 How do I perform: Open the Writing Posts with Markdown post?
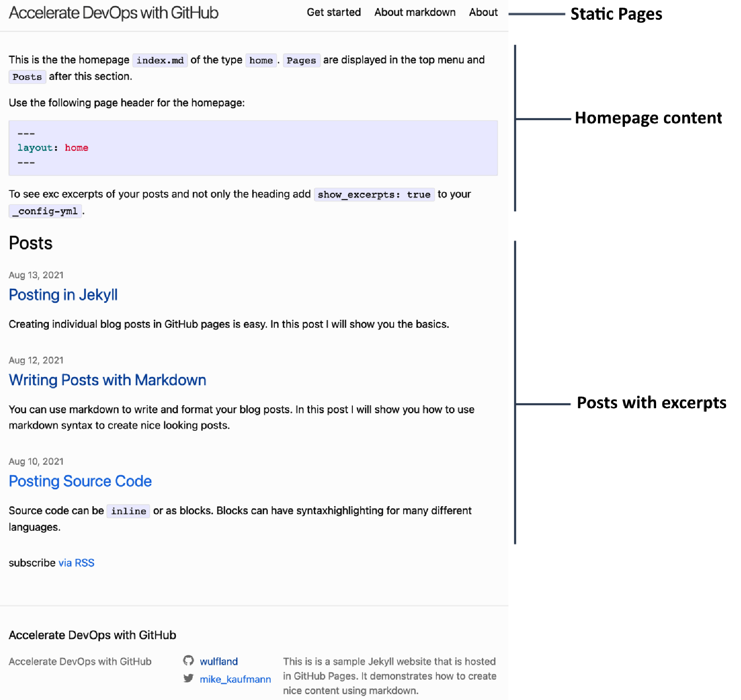(107, 380)
